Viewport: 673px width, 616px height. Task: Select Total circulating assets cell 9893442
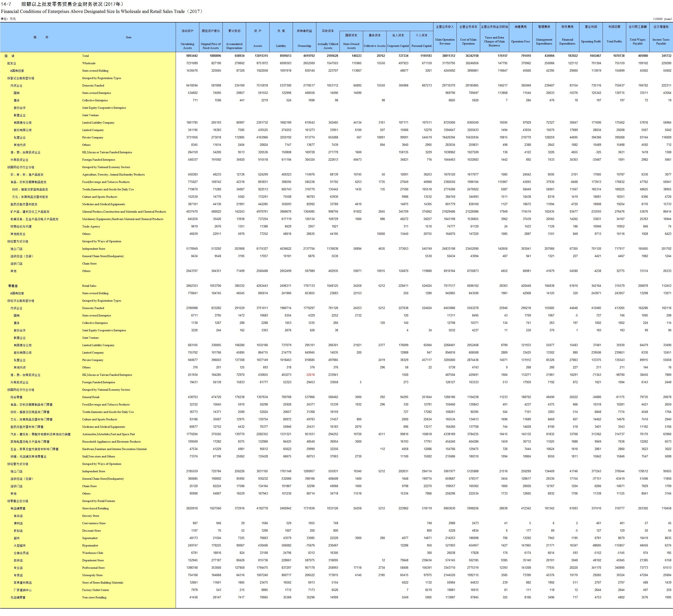point(192,56)
